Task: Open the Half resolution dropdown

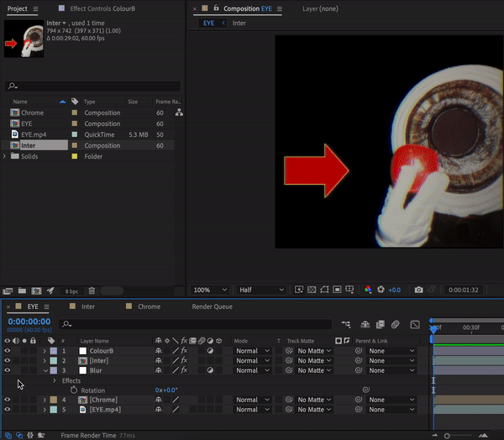Action: (x=262, y=290)
